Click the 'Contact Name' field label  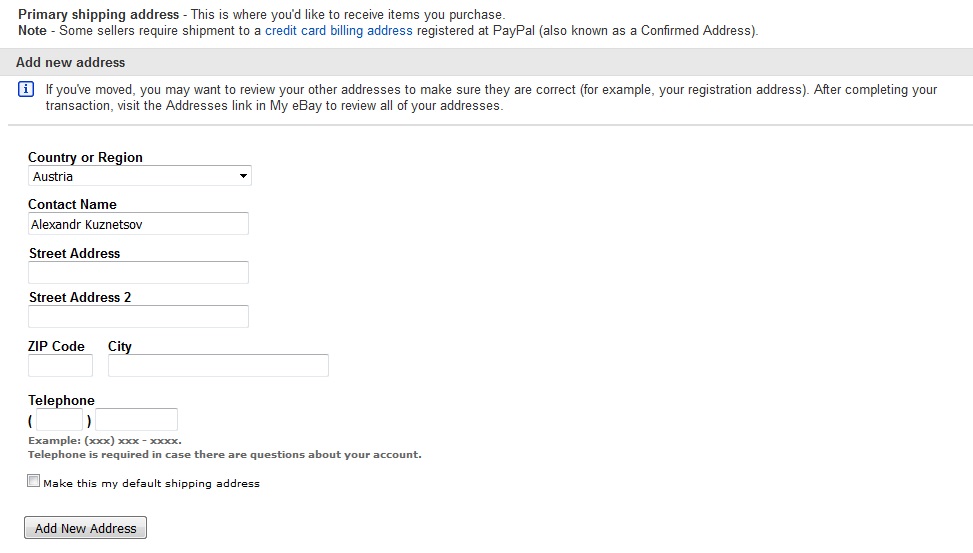[x=72, y=204]
